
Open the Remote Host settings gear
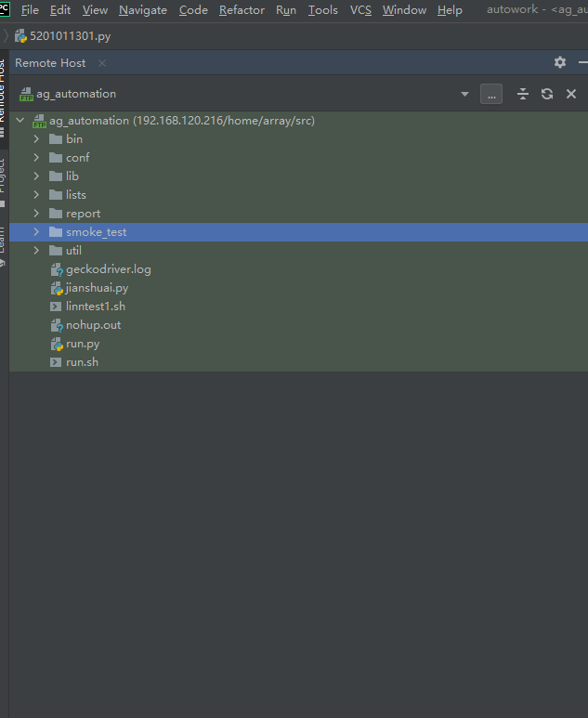[559, 62]
